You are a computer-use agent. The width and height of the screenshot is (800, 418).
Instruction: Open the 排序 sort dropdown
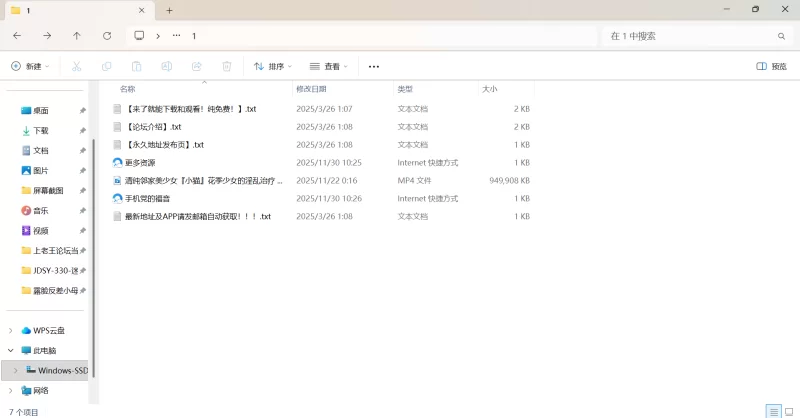pos(273,66)
